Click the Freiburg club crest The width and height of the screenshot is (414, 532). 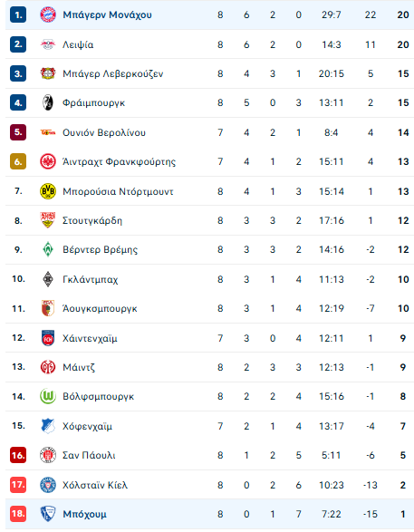(x=48, y=102)
